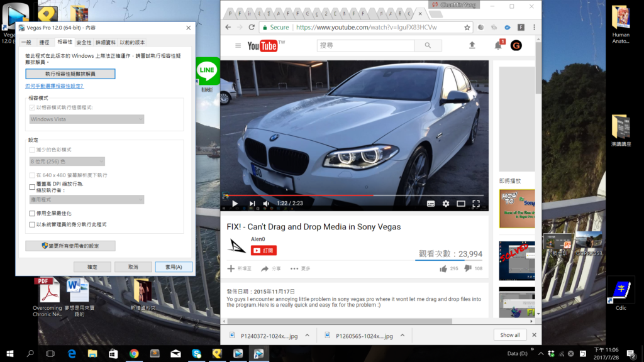Bookmark page with the star icon
Viewport: 644px width, 362px height.
click(x=467, y=28)
